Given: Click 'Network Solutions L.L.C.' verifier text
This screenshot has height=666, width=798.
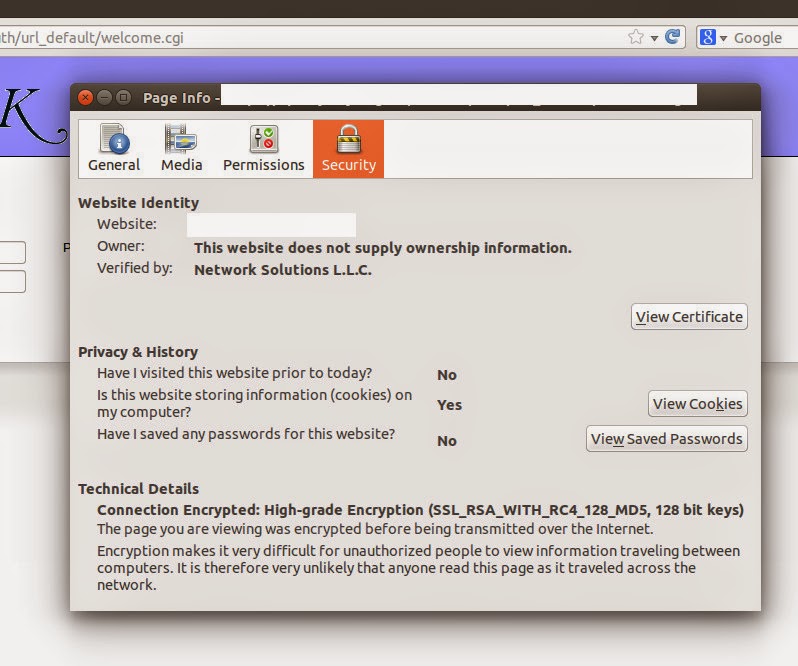Looking at the screenshot, I should pos(283,270).
